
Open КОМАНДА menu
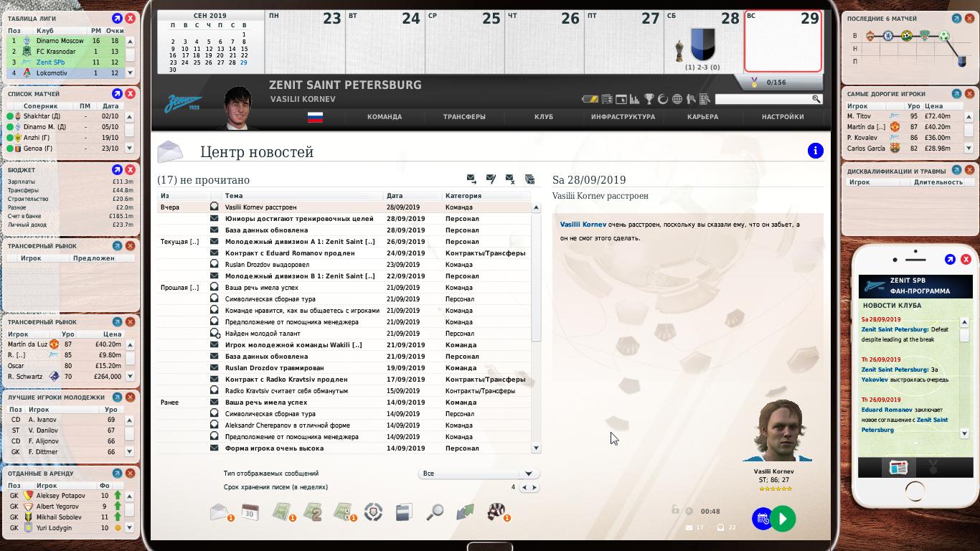(385, 117)
